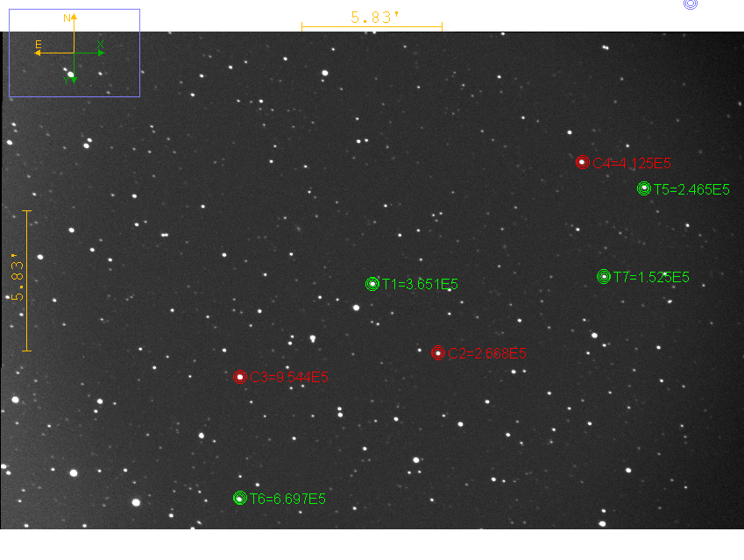Click the T5=2.465E5 flux label
The width and height of the screenshot is (744, 560).
[691, 189]
